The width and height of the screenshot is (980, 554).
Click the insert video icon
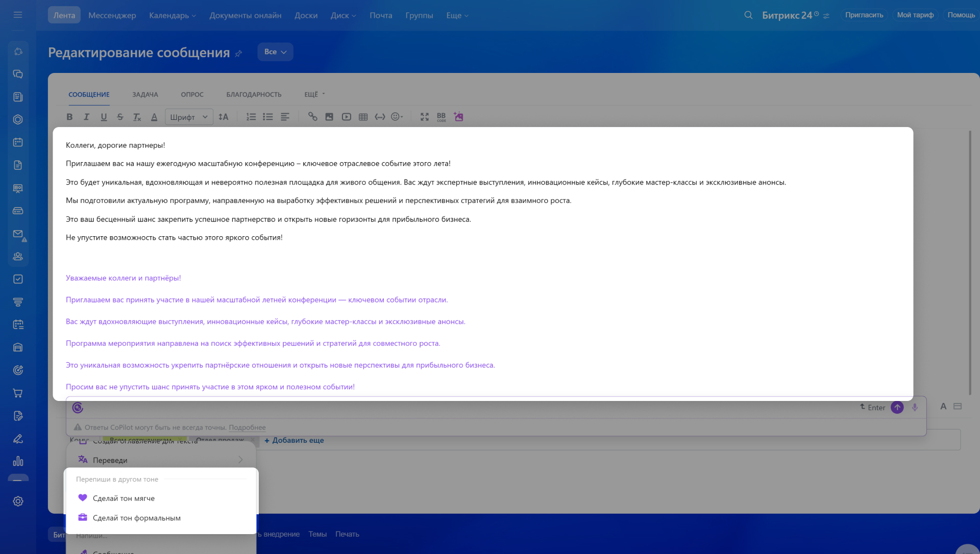pyautogui.click(x=346, y=117)
